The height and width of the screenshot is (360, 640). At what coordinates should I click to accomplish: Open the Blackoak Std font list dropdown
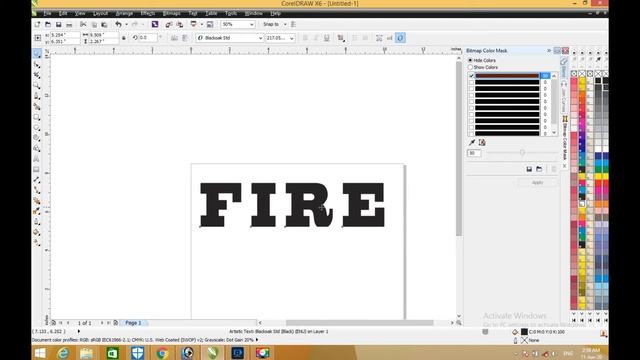coord(260,38)
